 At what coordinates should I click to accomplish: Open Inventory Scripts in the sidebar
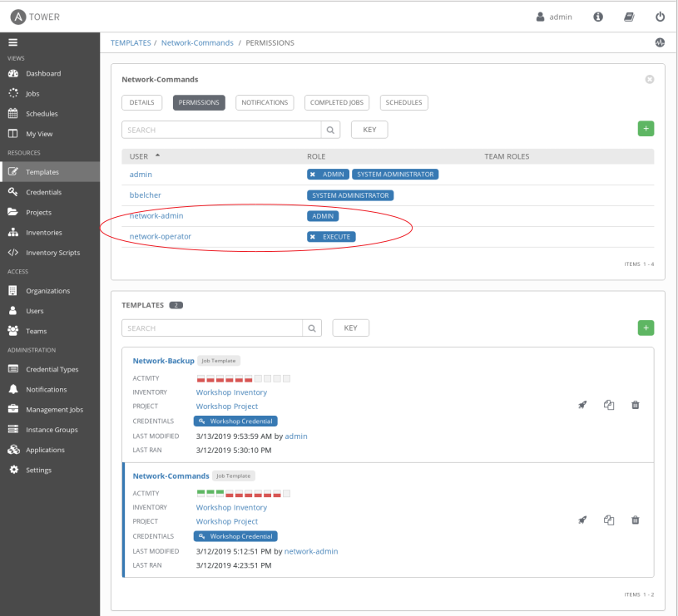click(x=50, y=253)
